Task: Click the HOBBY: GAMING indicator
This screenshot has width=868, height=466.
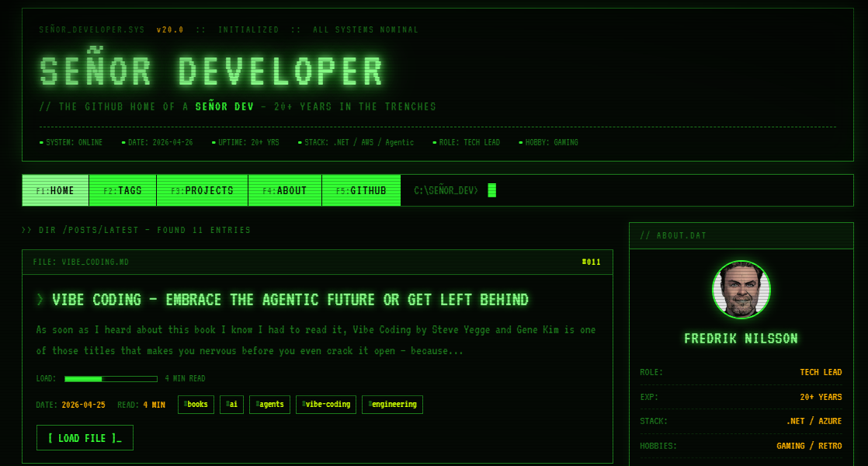Action: pos(550,142)
